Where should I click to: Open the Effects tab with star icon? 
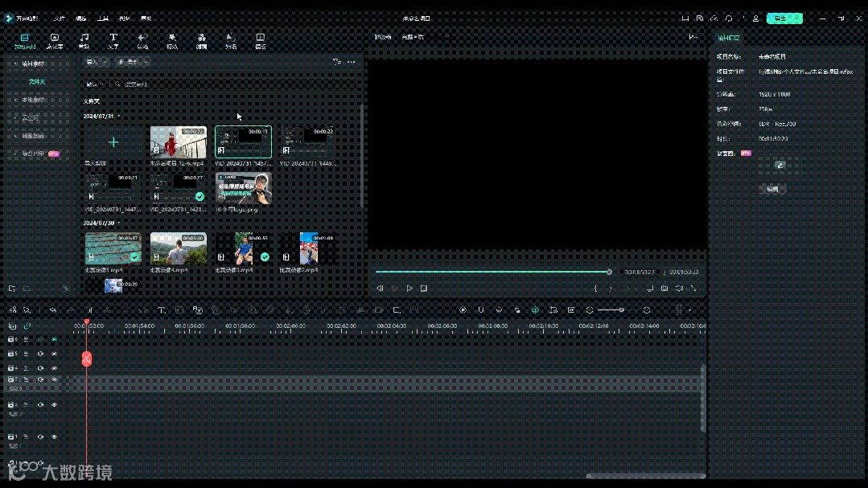[172, 41]
